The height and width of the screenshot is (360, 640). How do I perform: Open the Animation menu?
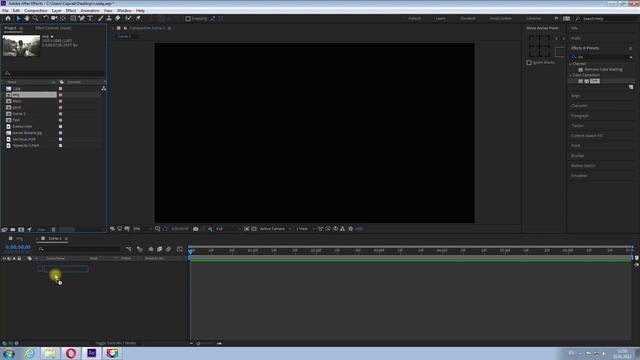pyautogui.click(x=90, y=11)
